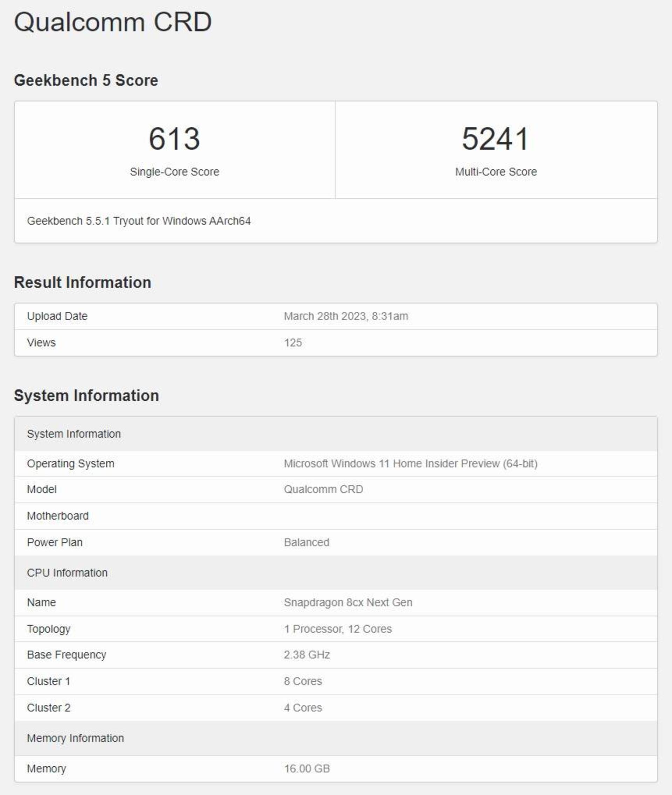Select Geekbench 5.5.1 Tryout for Windows AArch64 text
The height and width of the screenshot is (795, 672).
(x=139, y=221)
